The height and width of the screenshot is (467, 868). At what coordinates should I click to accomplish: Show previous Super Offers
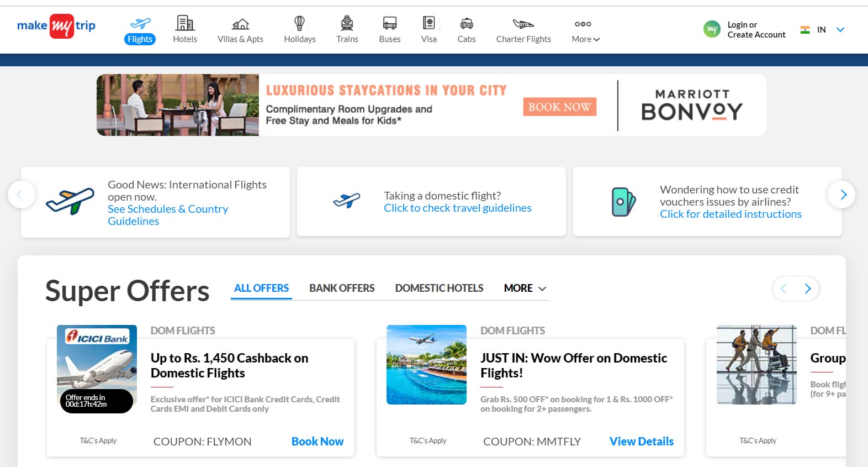point(784,288)
